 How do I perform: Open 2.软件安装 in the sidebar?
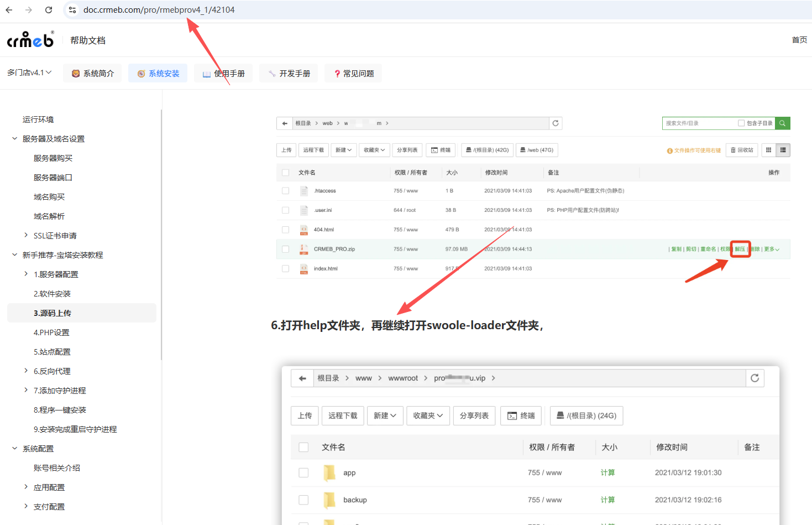[x=52, y=294]
